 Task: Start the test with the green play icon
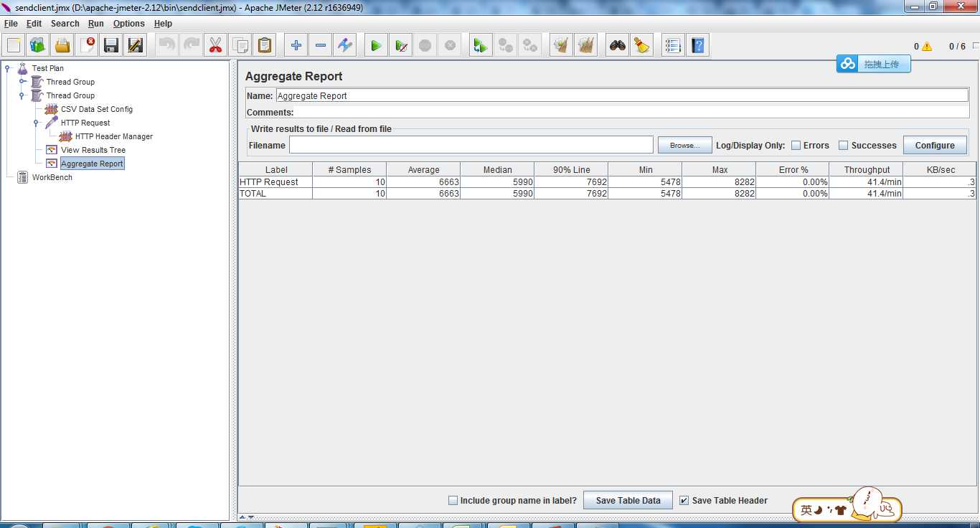tap(376, 46)
